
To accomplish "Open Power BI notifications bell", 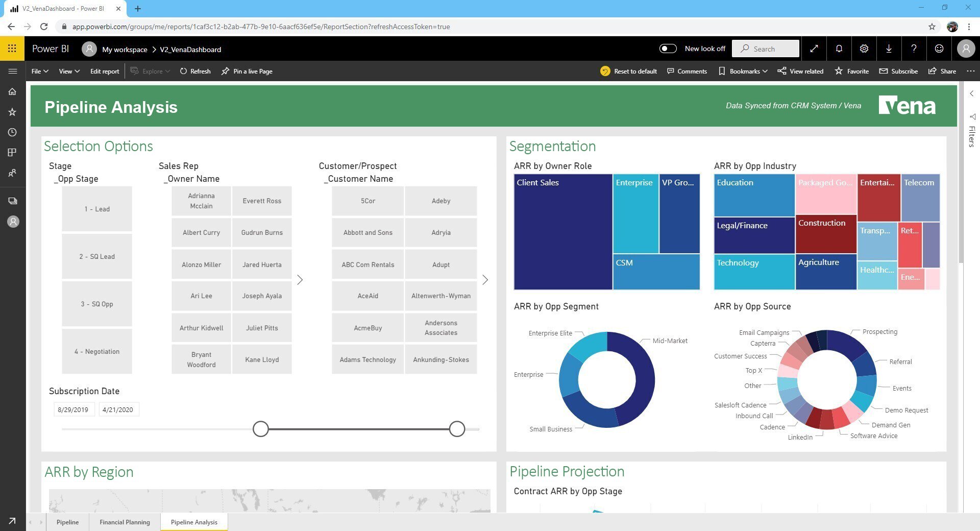I will point(839,49).
